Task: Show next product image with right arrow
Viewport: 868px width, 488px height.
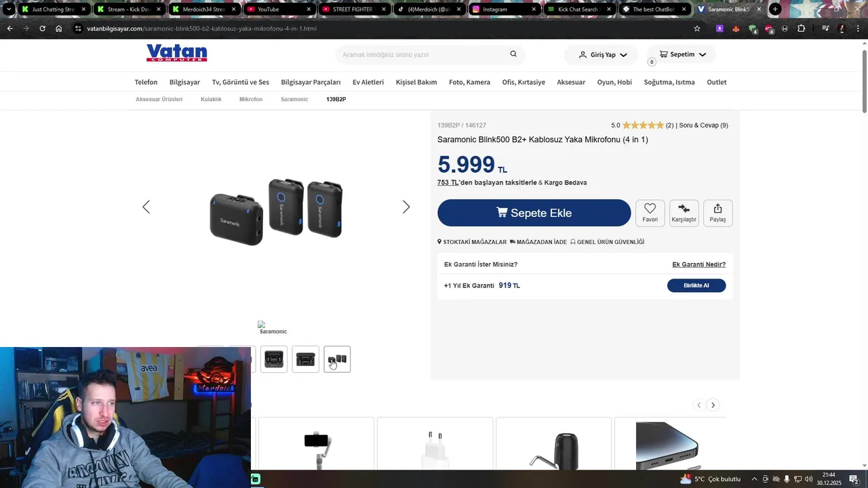Action: pyautogui.click(x=406, y=207)
